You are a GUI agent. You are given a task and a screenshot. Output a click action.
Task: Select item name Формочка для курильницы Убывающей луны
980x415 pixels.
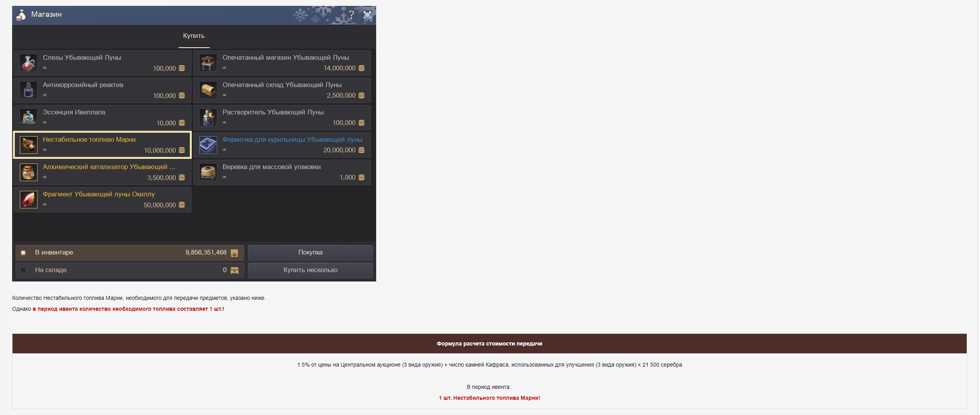(293, 140)
